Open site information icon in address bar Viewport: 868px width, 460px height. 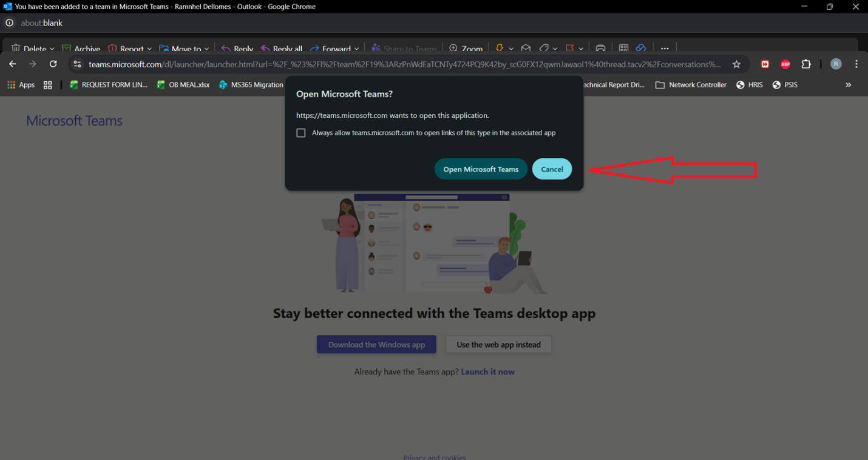76,64
